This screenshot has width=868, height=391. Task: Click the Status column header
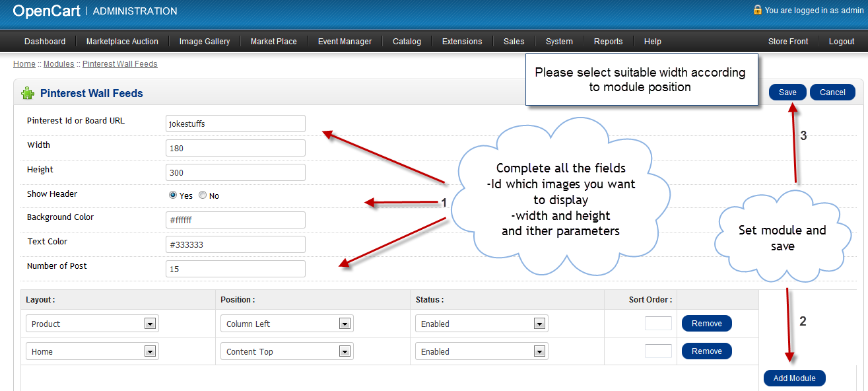click(x=430, y=300)
